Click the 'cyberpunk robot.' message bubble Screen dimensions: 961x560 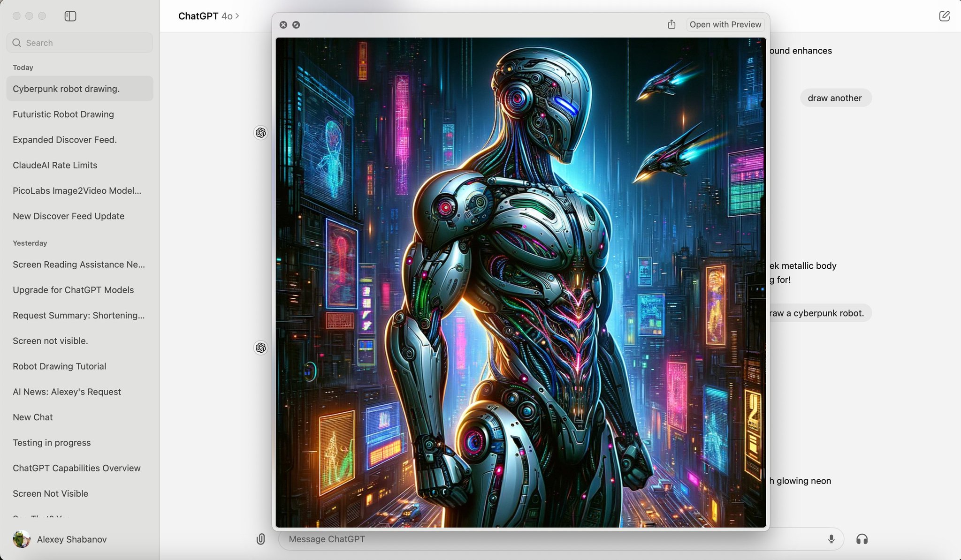(x=820, y=313)
